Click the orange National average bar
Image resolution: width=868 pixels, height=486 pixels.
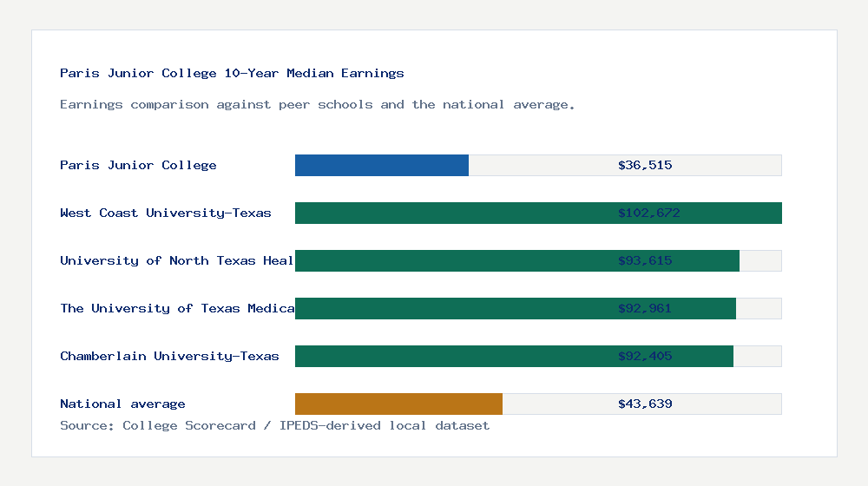pos(398,404)
